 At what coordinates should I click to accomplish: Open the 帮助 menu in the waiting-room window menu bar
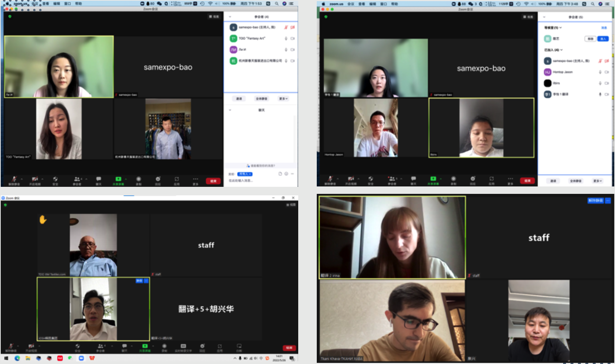click(394, 4)
